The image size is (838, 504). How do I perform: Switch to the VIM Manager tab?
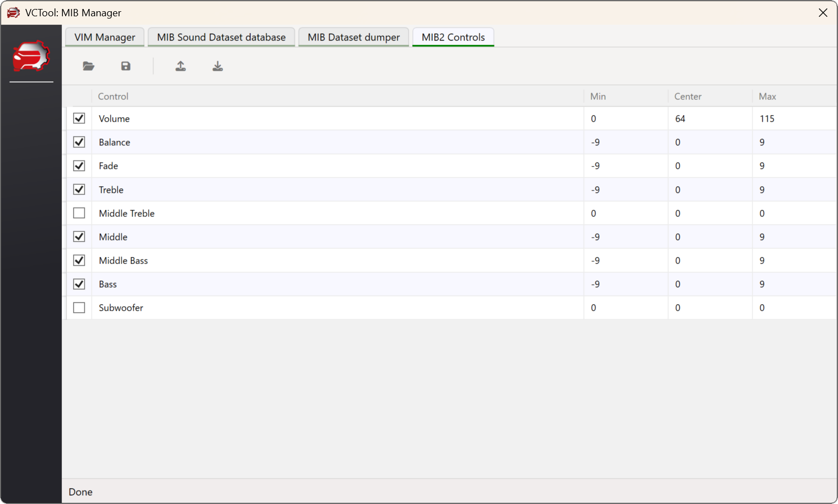point(105,37)
